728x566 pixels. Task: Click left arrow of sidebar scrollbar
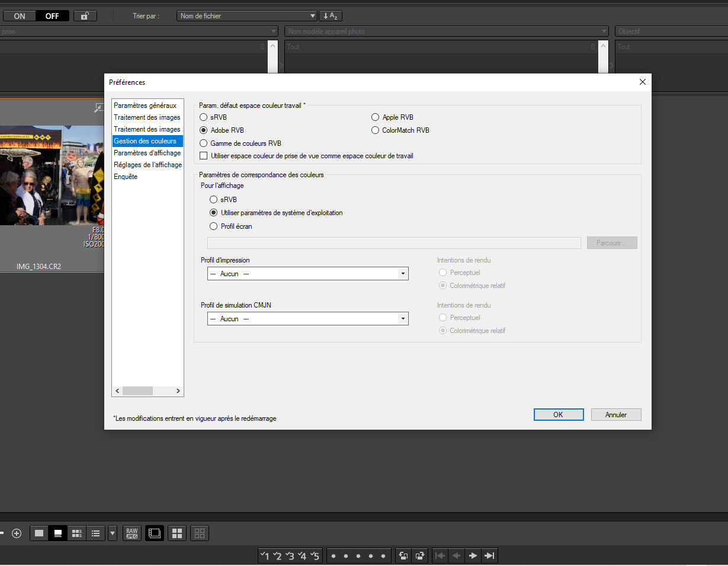coord(117,391)
